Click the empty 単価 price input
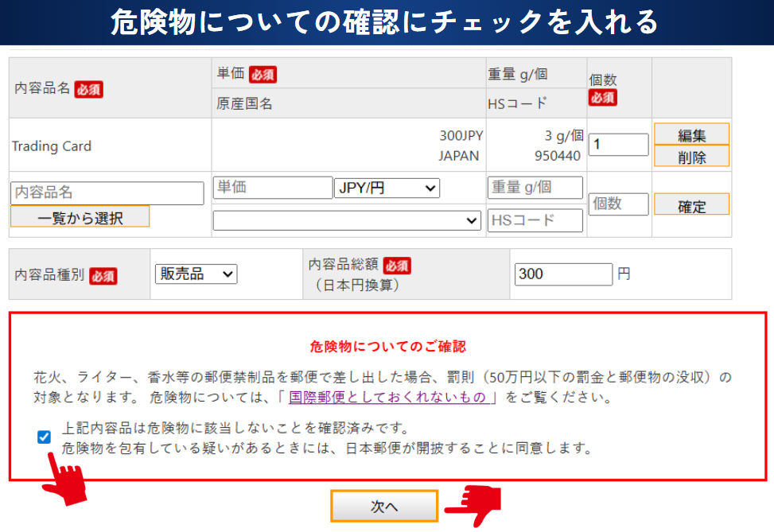This screenshot has width=774, height=532. [x=272, y=188]
